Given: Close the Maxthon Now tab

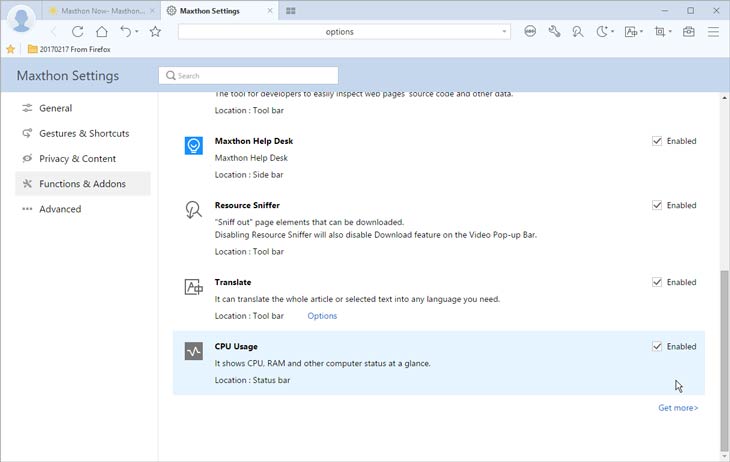Looking at the screenshot, I should 152,10.
